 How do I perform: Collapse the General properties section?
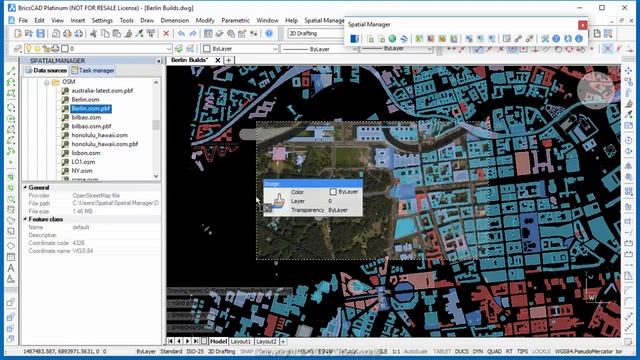pos(25,187)
